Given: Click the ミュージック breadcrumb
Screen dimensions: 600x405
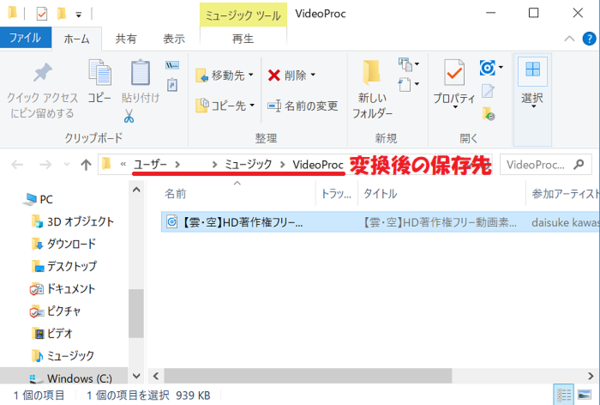Looking at the screenshot, I should (248, 165).
